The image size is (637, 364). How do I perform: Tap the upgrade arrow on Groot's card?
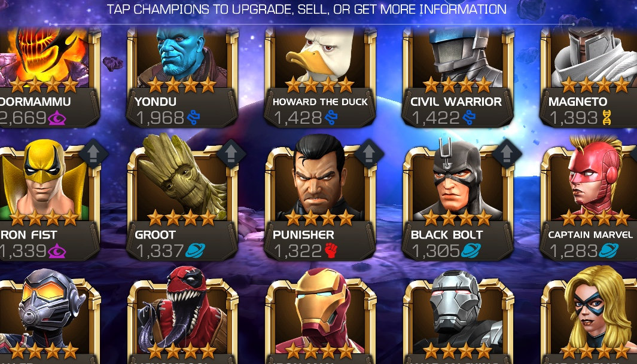pyautogui.click(x=231, y=154)
